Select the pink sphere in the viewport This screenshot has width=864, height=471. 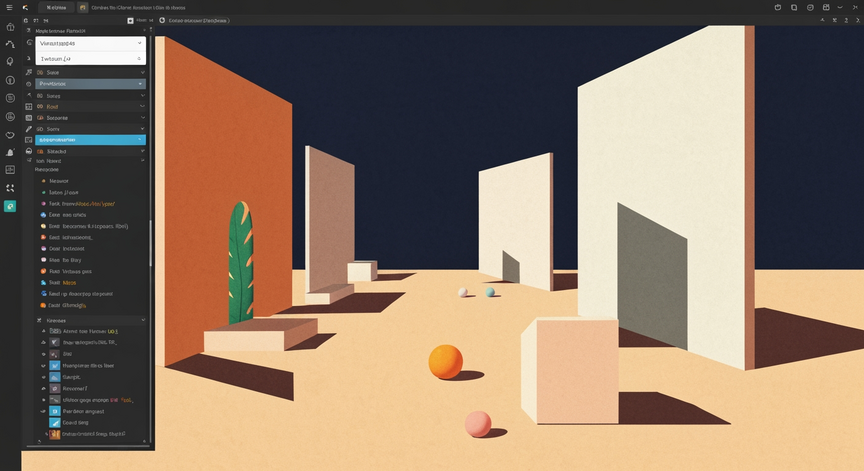(478, 424)
